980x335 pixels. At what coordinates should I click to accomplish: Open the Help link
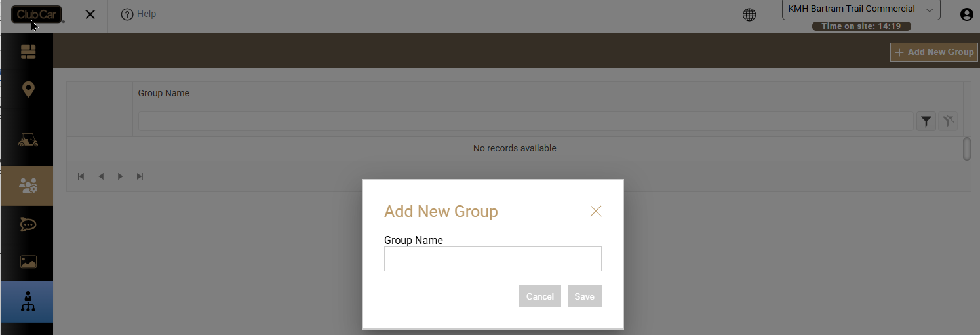pyautogui.click(x=139, y=14)
